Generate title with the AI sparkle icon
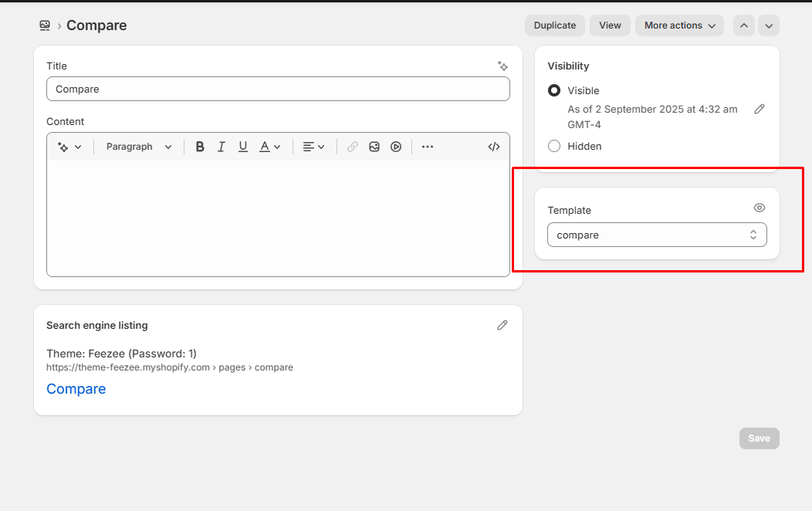The width and height of the screenshot is (812, 511). coord(503,66)
